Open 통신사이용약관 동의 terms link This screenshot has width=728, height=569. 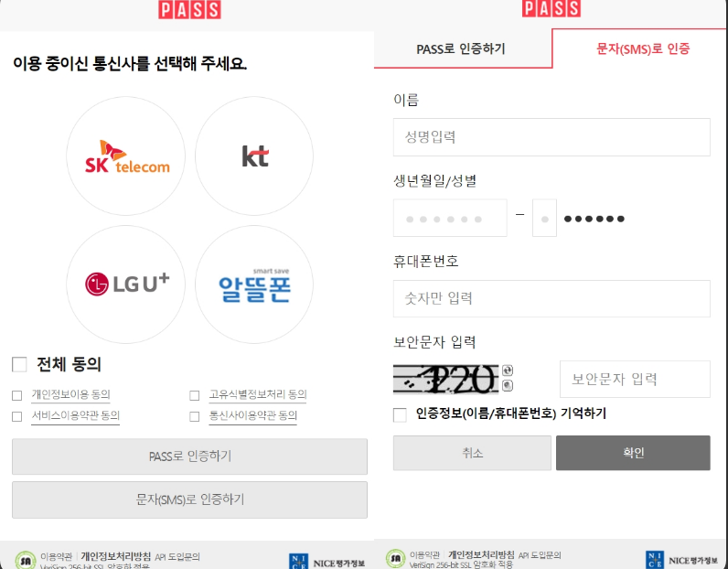(x=253, y=415)
